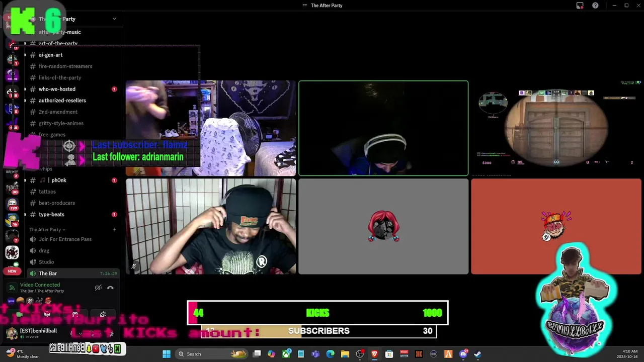Open Microsoft Edge from the taskbar
Screen dimensions: 644x362
(x=330, y=354)
